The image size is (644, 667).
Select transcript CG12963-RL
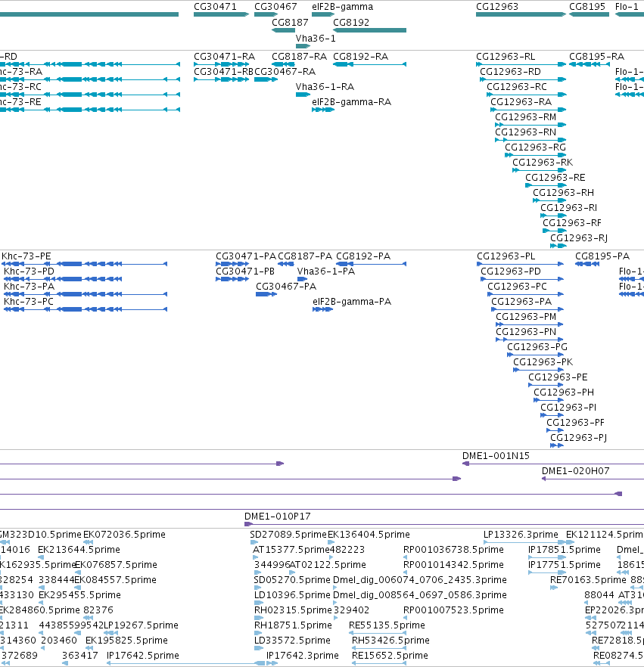[506, 57]
